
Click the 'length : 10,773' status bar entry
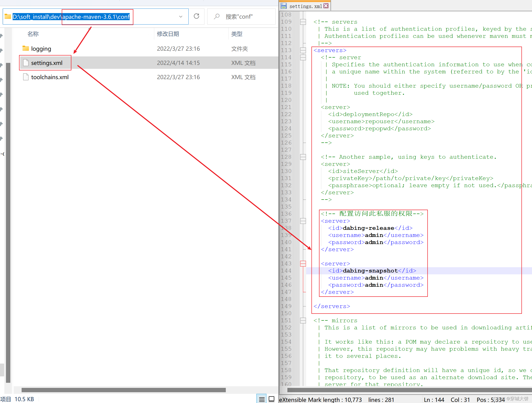click(342, 399)
